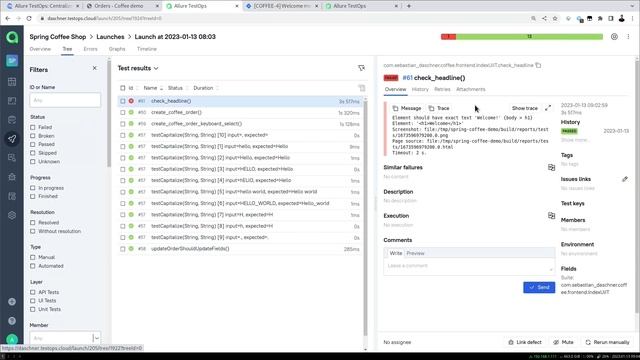The width and height of the screenshot is (640, 360).
Task: Sort by the Id column
Action: (133, 88)
